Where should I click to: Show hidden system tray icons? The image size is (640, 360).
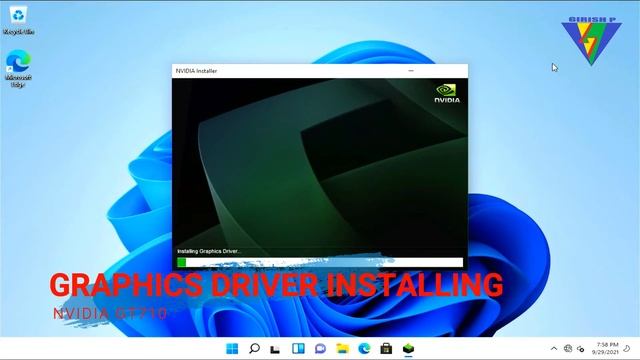(x=554, y=349)
